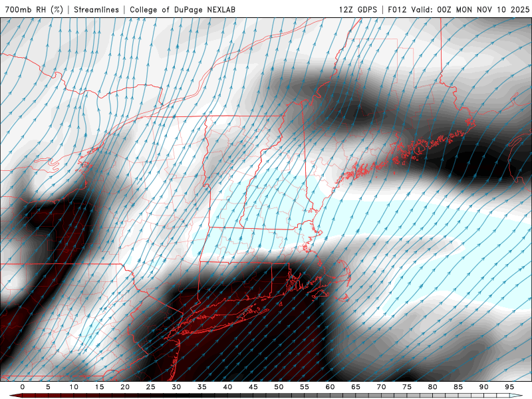Click the "F012" forecast hour text
The image size is (532, 399).
397,9
